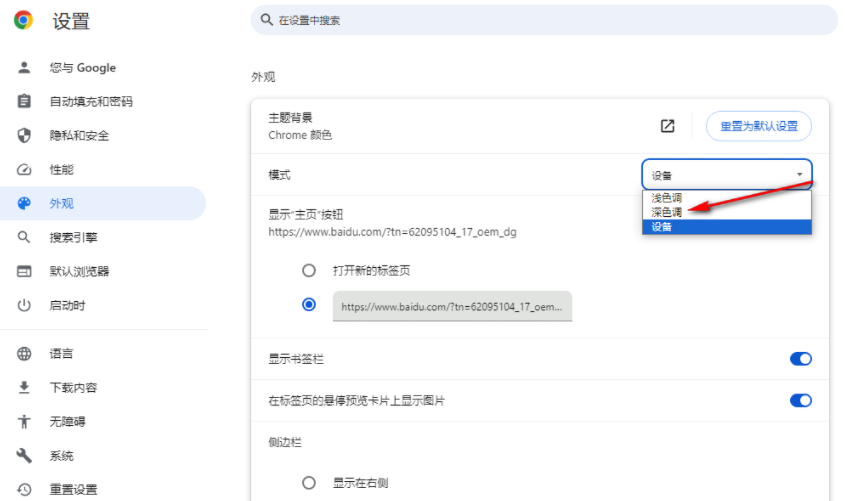Click the 侧边栏 section label
The image size is (845, 501).
pyautogui.click(x=285, y=442)
